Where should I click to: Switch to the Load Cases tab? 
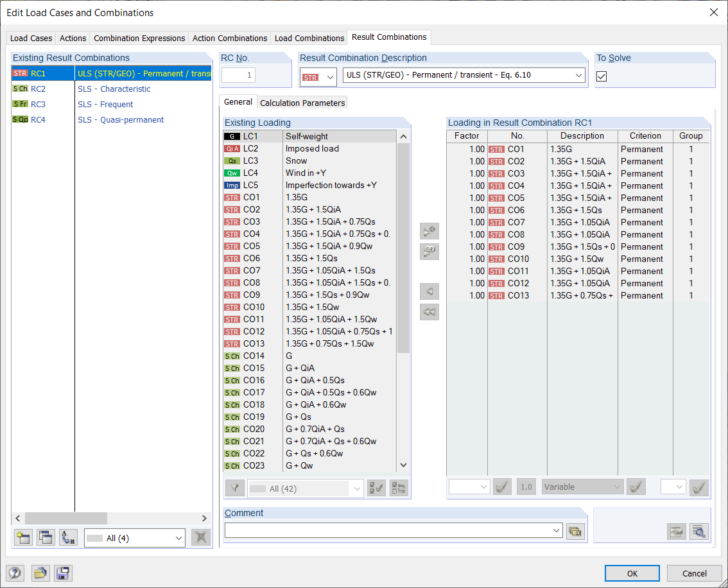click(x=31, y=38)
